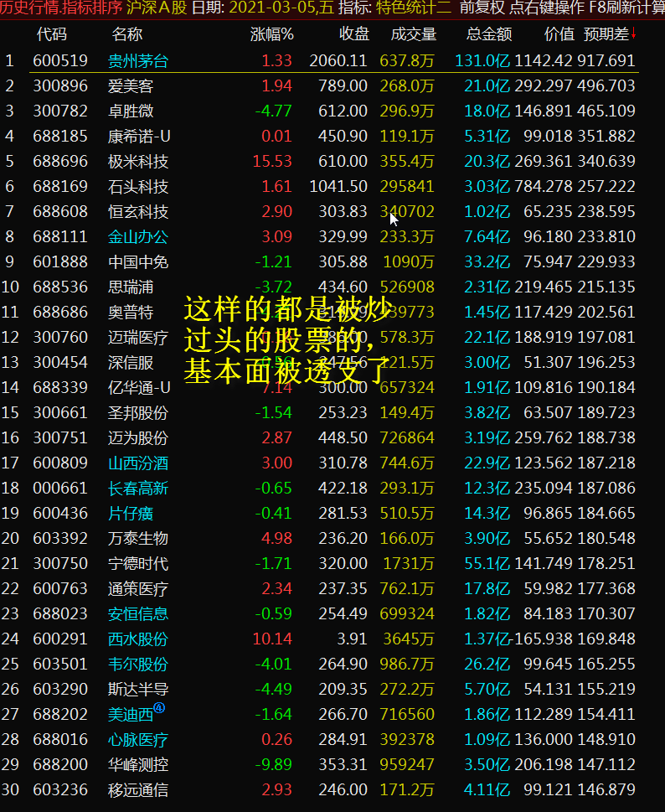Click expected difference value 917.691

coord(606,60)
